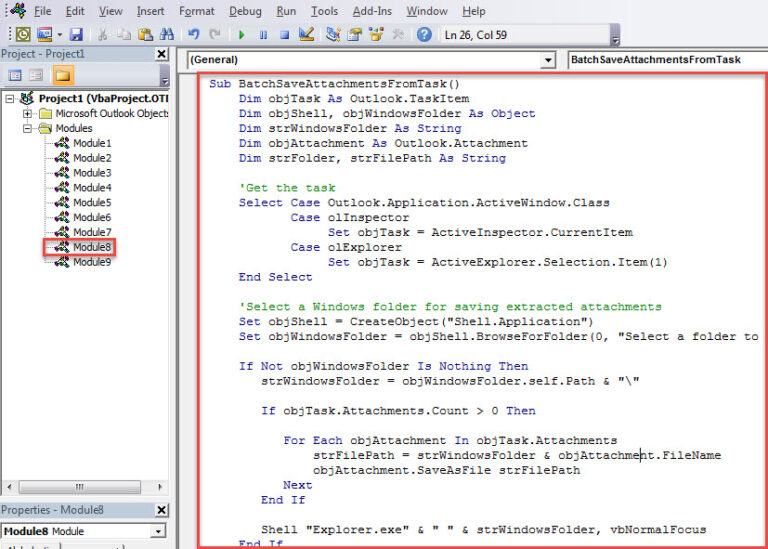This screenshot has width=768, height=549.
Task: Collapse the Modules folder tree node
Action: 29,128
